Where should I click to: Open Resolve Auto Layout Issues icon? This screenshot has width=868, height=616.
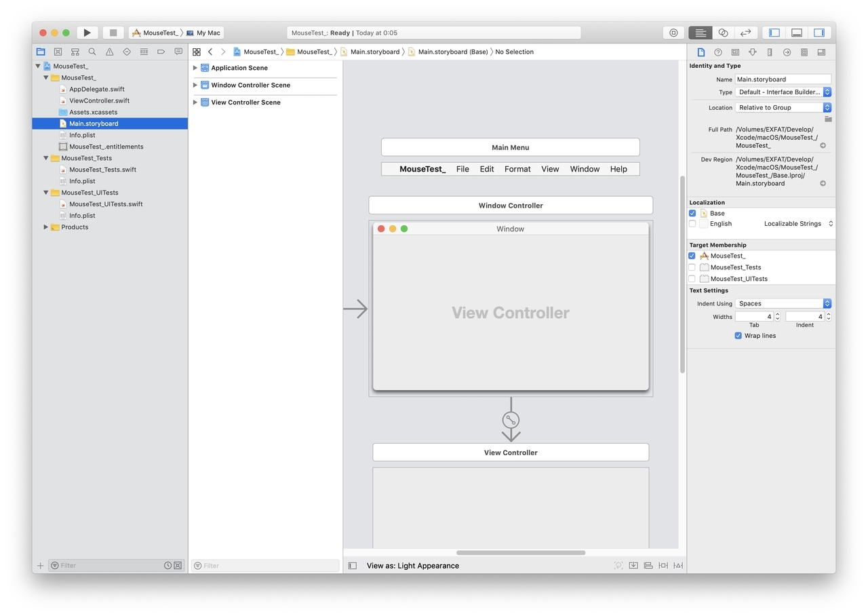click(678, 566)
